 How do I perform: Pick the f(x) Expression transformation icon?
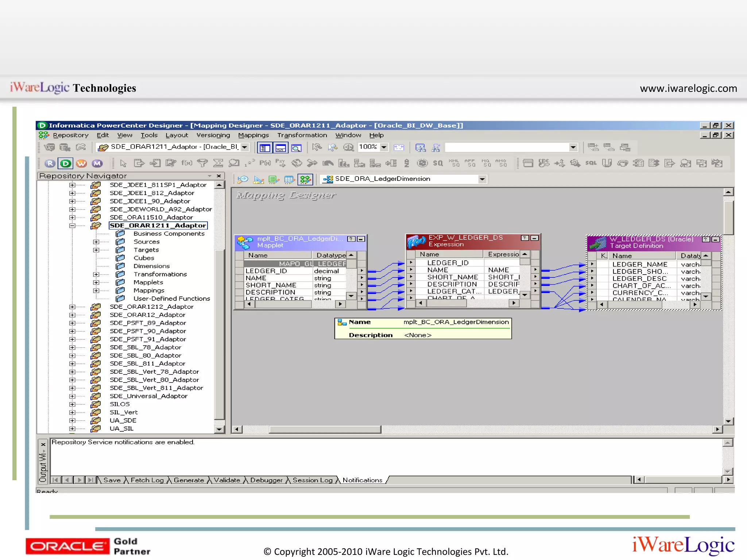[187, 163]
